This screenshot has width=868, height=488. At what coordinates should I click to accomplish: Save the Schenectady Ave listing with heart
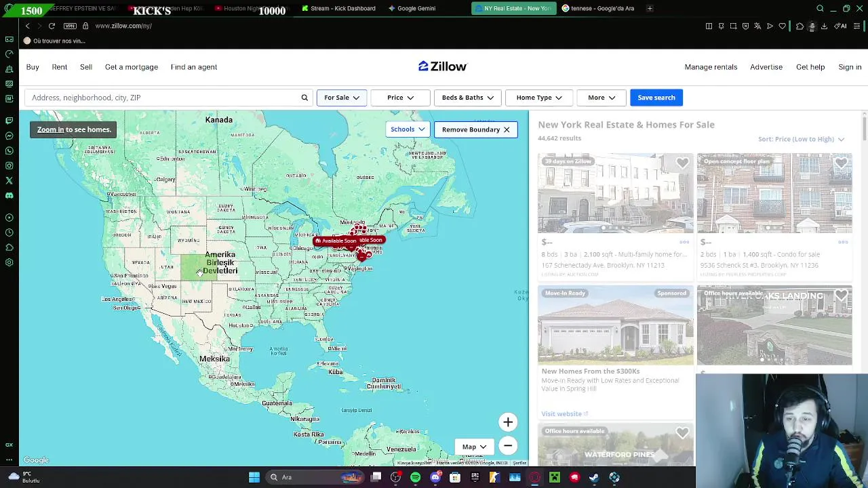tap(682, 163)
